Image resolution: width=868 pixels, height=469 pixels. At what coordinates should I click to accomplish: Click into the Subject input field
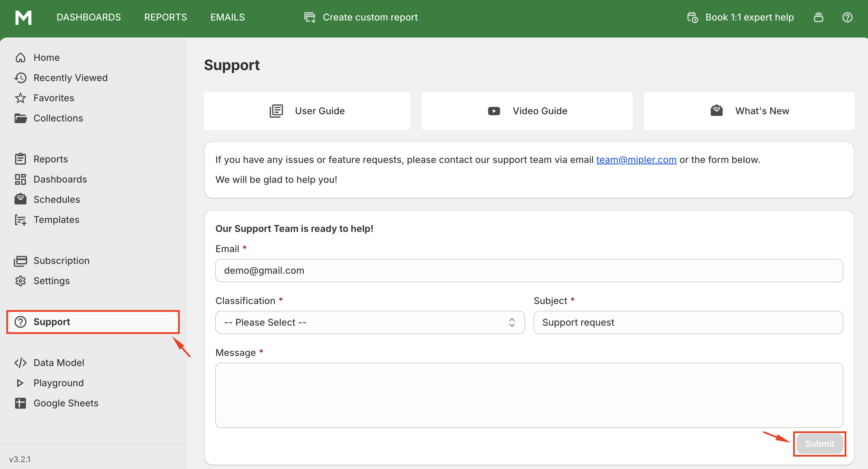pos(688,322)
